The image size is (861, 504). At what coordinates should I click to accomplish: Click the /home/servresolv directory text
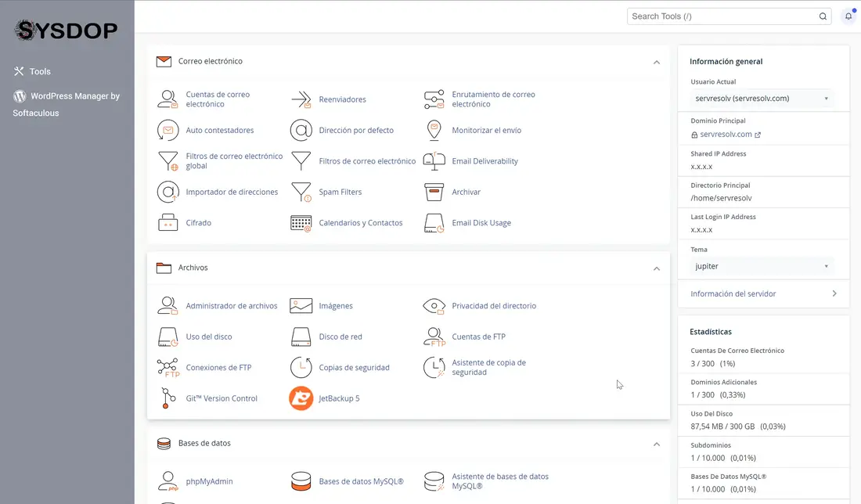721,198
